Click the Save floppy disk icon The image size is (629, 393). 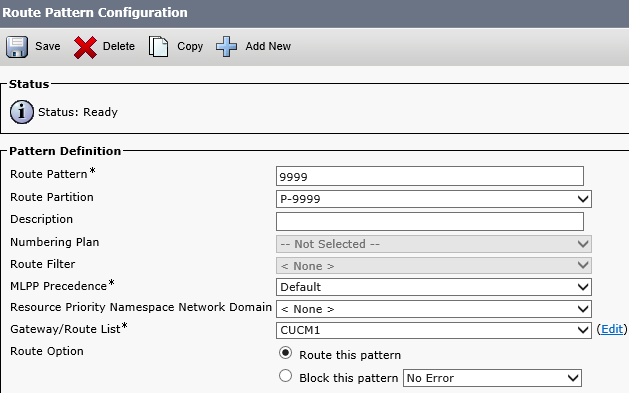[17, 47]
